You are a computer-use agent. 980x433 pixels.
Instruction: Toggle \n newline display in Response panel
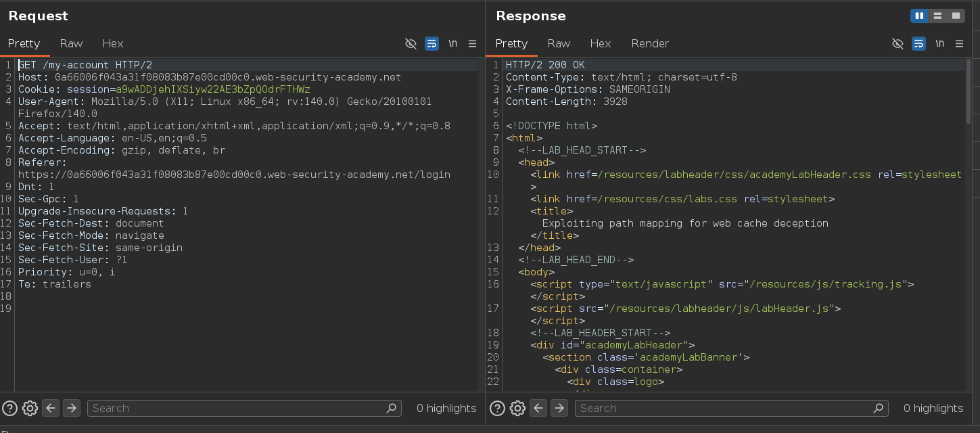[939, 43]
